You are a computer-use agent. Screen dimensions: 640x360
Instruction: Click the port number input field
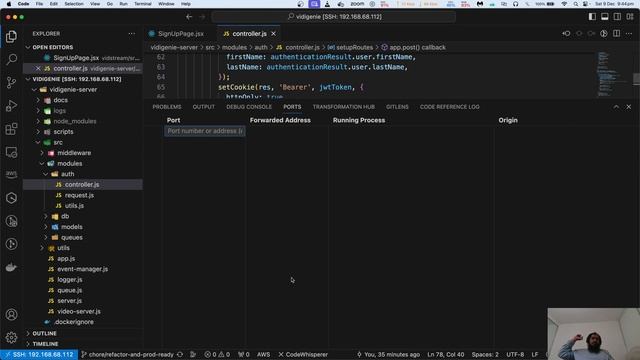coord(205,131)
